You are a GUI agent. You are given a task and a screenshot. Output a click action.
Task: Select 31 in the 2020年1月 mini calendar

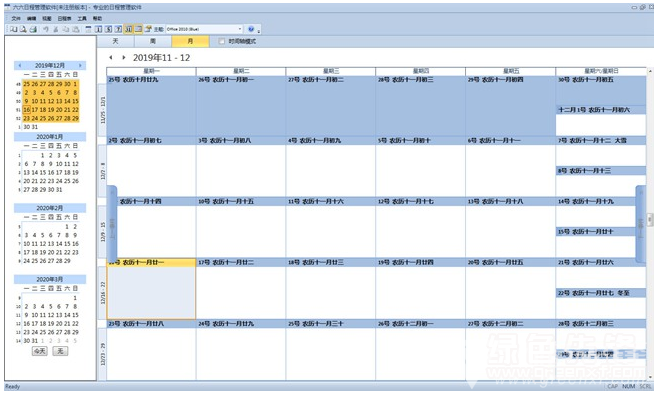(x=59, y=190)
